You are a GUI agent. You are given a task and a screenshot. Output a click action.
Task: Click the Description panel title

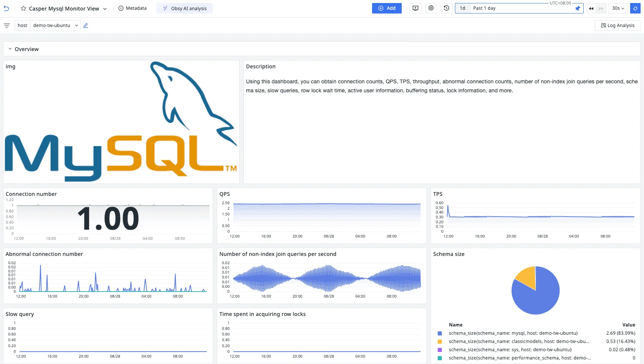[x=261, y=66]
